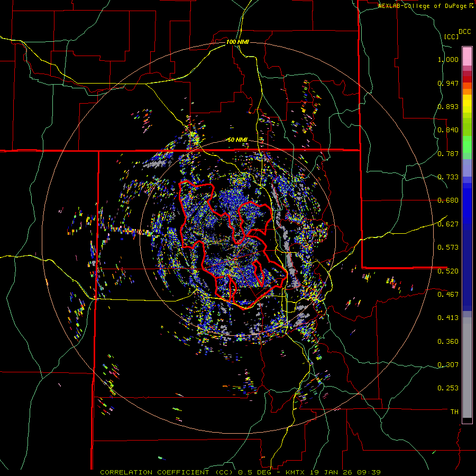Pick the orange color bar segment
This screenshot has height=476, width=476.
(x=467, y=91)
